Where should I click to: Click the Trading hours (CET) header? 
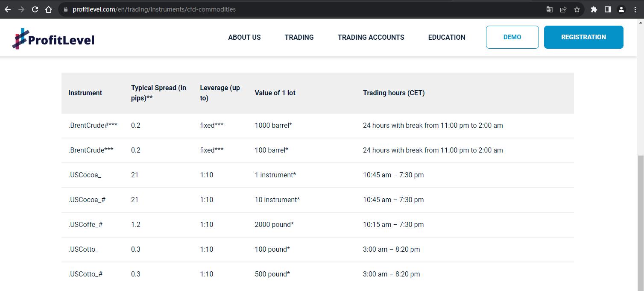[394, 93]
